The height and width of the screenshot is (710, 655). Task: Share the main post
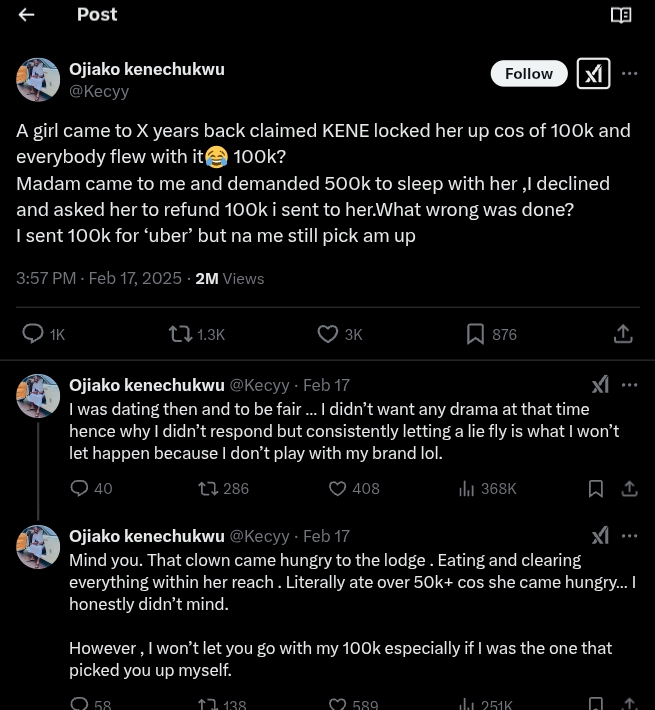(623, 334)
